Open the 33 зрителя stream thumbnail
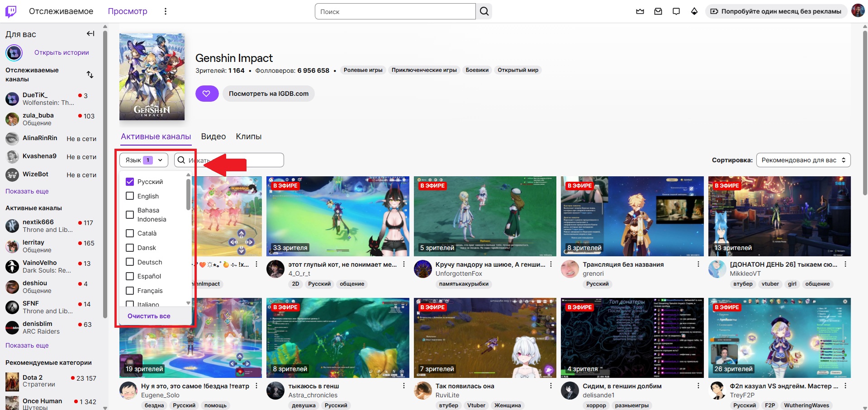The width and height of the screenshot is (868, 410). click(338, 216)
